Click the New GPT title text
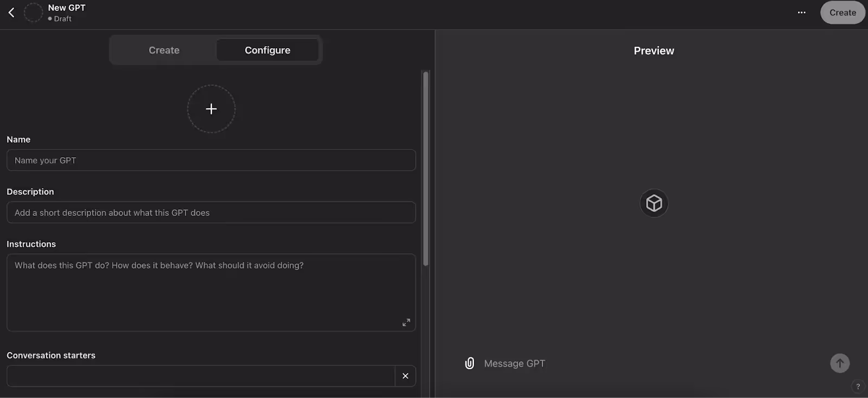Screen dimensions: 868x398 [67, 8]
